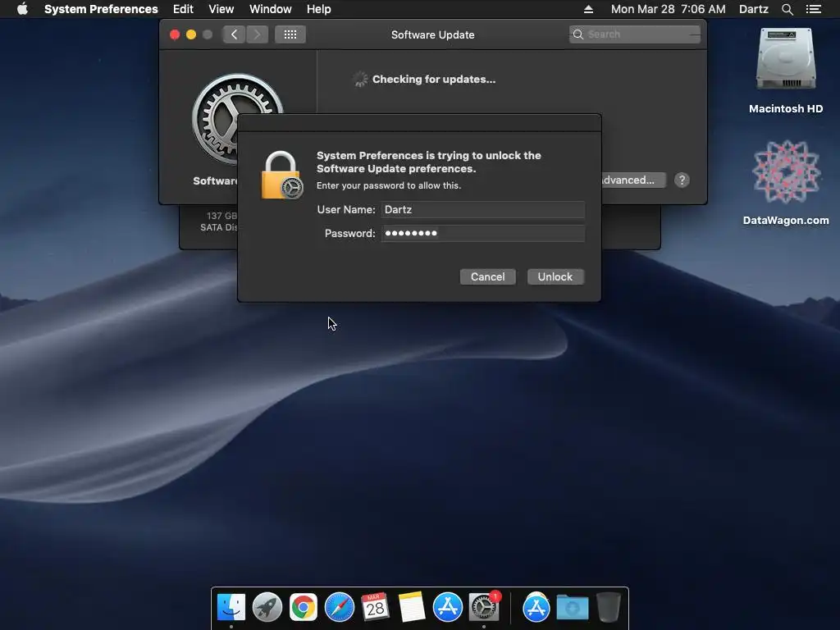Open Notification Center list icon
The image size is (840, 630).
pyautogui.click(x=814, y=9)
